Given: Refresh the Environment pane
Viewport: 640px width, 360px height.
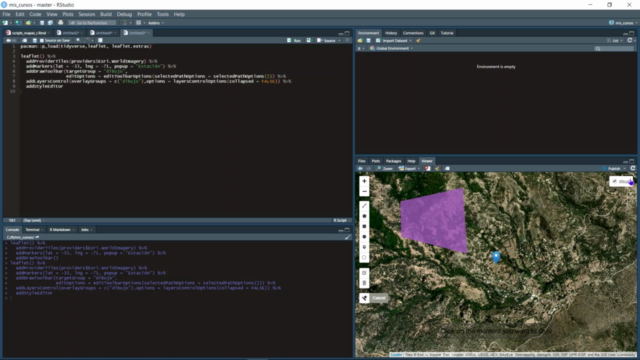Looking at the screenshot, I should (x=630, y=40).
